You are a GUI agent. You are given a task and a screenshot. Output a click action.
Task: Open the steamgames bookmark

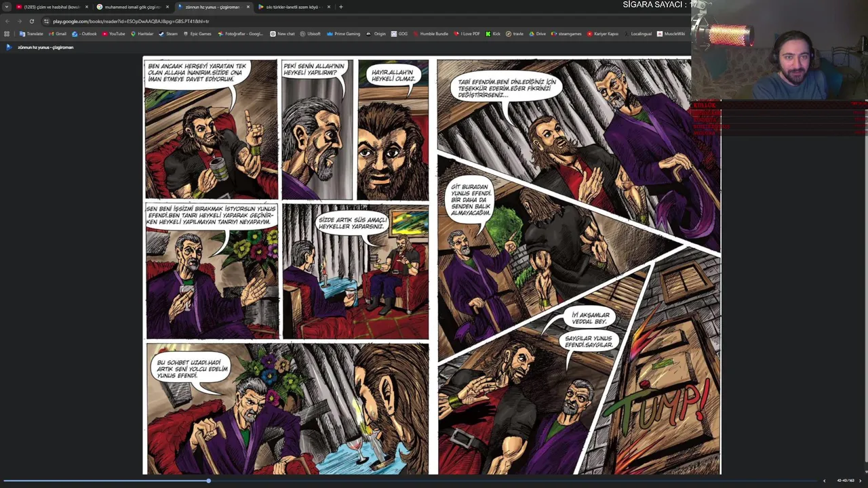(x=567, y=33)
